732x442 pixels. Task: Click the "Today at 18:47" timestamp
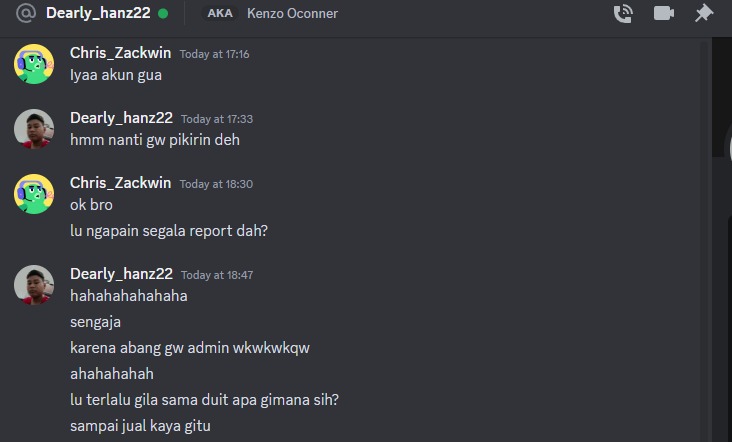coord(217,275)
